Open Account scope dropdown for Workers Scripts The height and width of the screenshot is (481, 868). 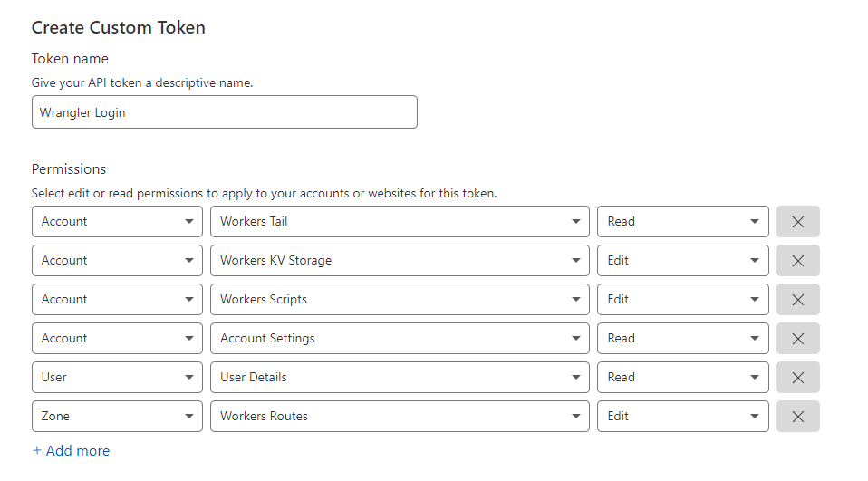point(118,300)
